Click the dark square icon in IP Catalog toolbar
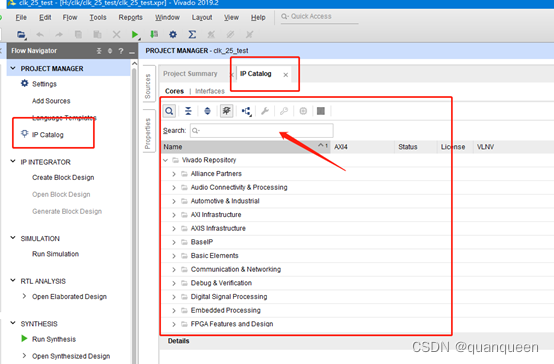554x364 pixels. [x=321, y=111]
